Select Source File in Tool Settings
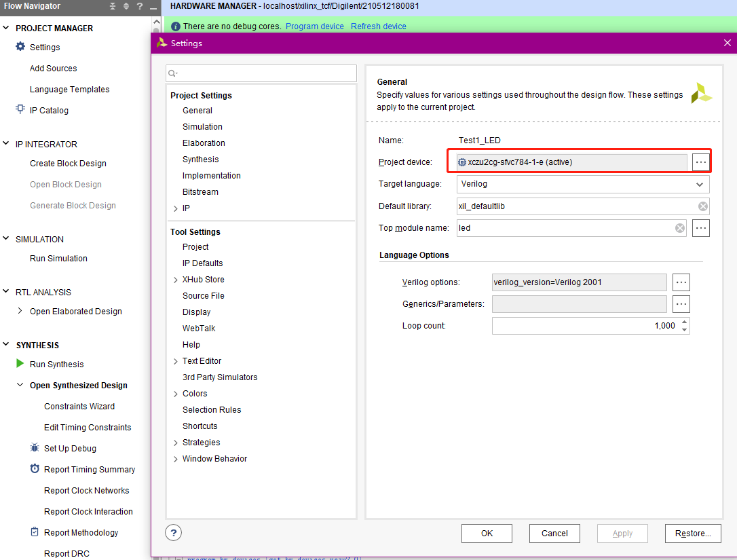This screenshot has height=560, width=737. click(x=204, y=296)
